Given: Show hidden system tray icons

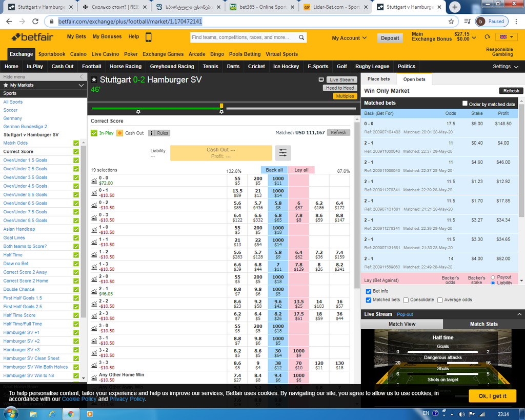Looking at the screenshot, I should pos(452,415).
